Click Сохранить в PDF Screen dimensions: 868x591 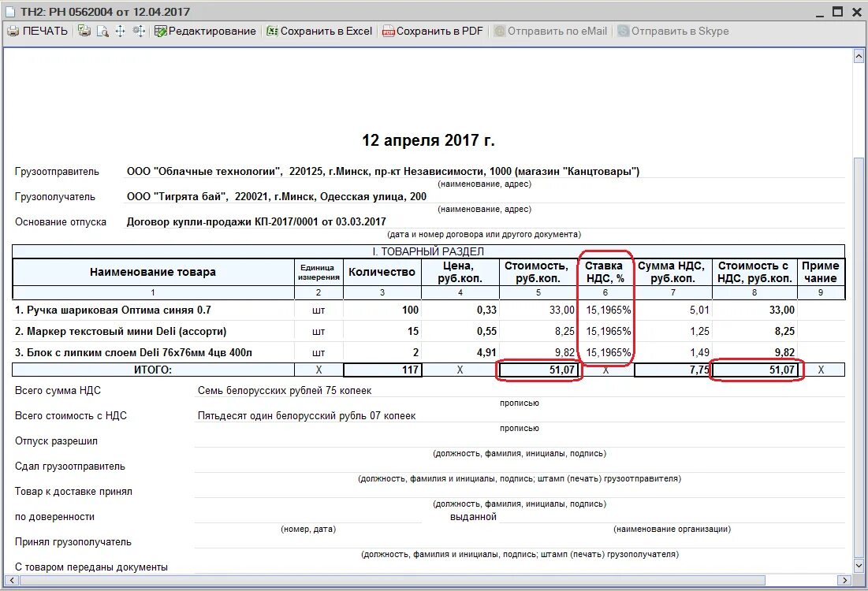432,32
